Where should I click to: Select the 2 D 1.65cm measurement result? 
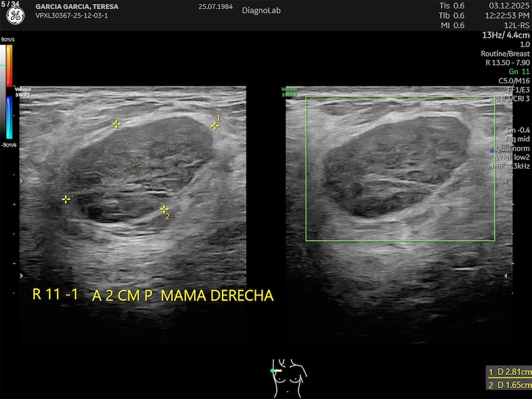509,384
